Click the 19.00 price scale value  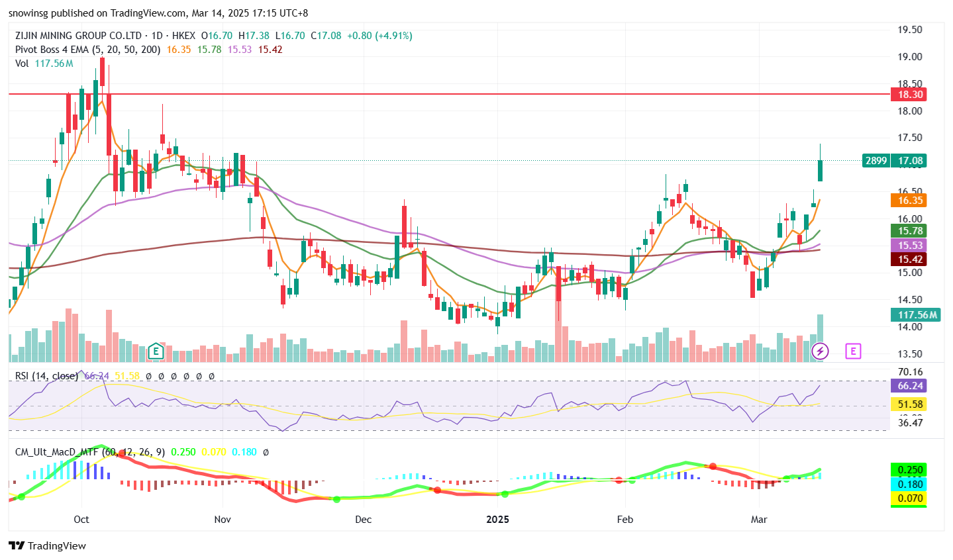(910, 57)
